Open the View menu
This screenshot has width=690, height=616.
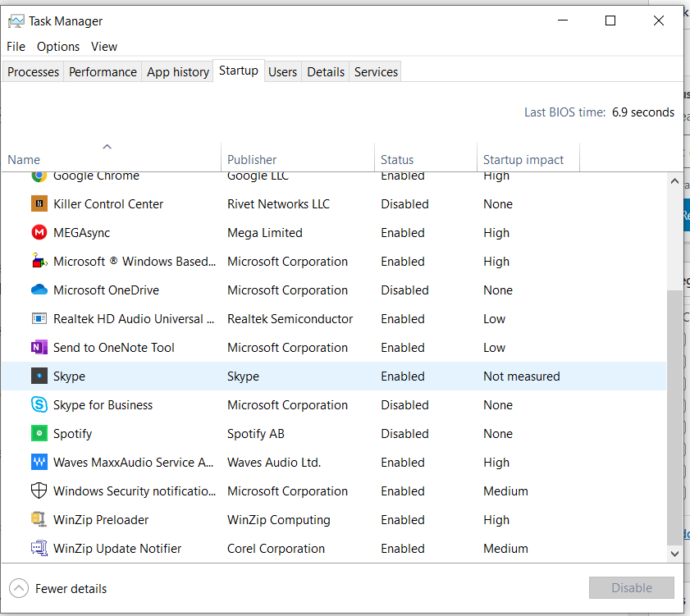click(x=104, y=47)
